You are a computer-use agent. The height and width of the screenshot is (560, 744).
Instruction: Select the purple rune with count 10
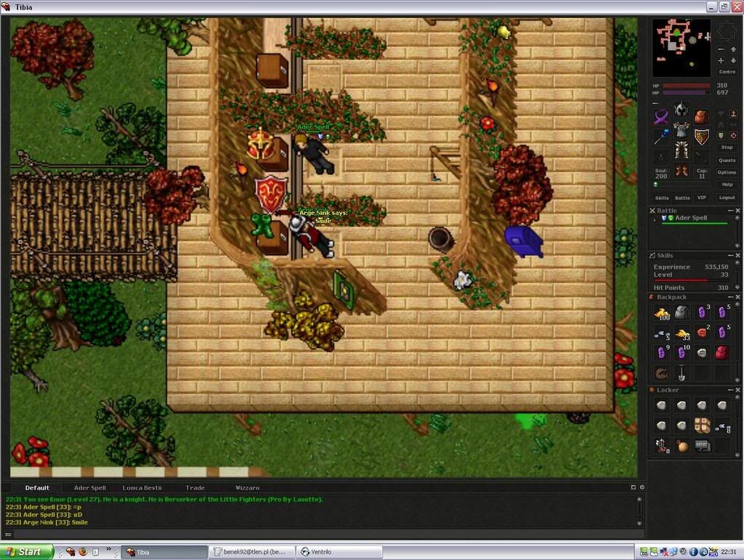(x=682, y=353)
